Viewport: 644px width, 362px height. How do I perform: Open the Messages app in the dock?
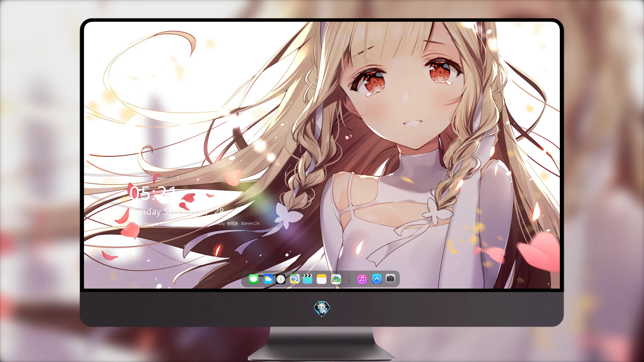click(254, 279)
